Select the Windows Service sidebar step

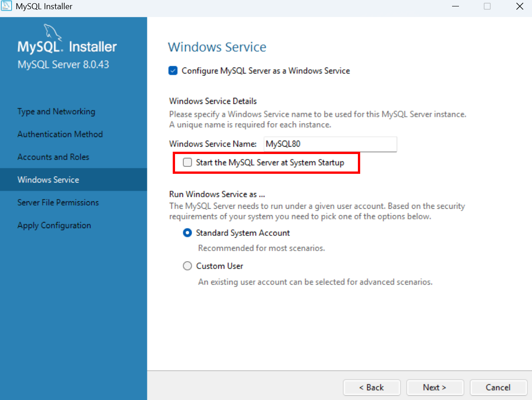click(48, 180)
